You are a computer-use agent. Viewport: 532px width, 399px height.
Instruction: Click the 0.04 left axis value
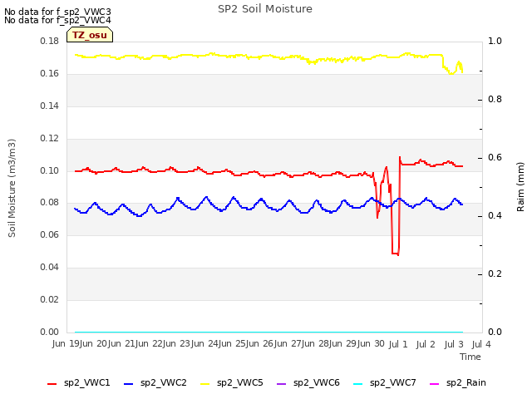click(50, 268)
